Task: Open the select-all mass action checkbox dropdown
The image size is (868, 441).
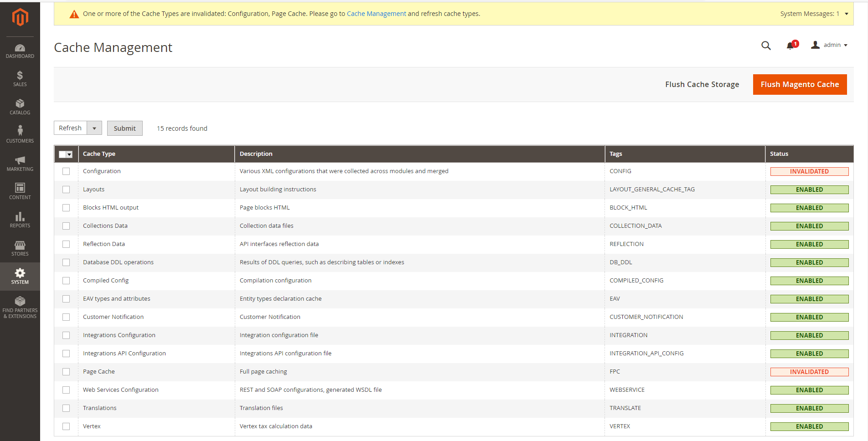Action: pyautogui.click(x=69, y=154)
